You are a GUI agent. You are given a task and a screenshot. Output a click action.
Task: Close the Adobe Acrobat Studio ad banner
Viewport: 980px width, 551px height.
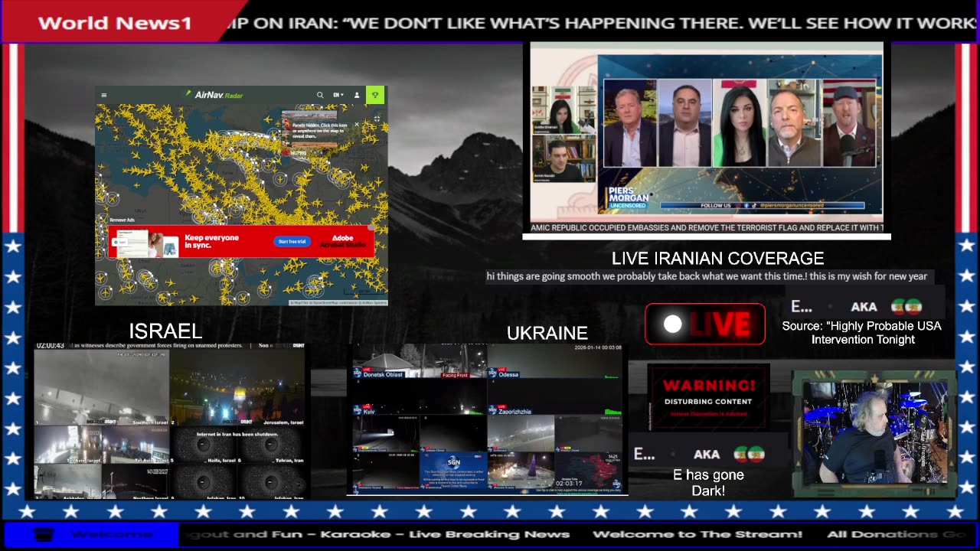(371, 228)
